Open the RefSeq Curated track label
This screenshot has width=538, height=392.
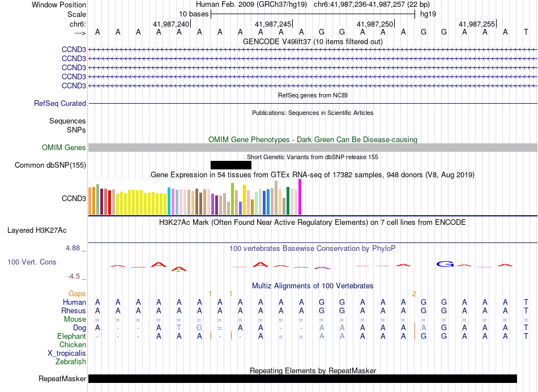pos(59,103)
